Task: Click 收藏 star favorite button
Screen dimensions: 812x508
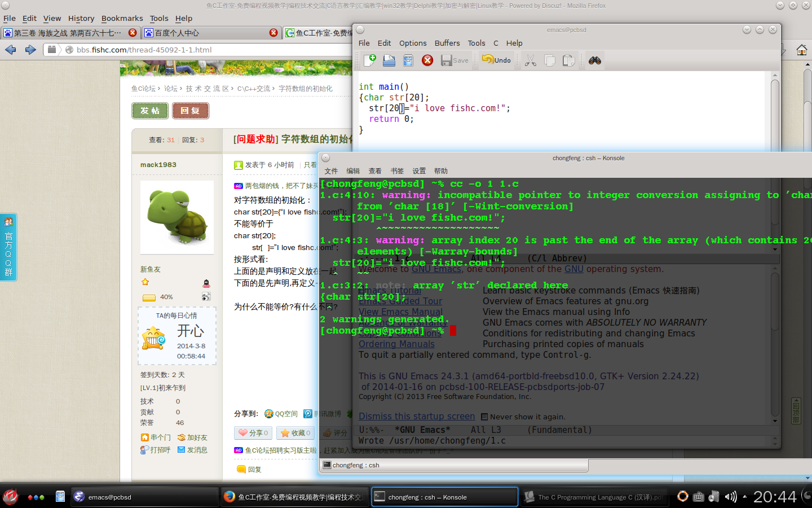Action: tap(295, 433)
